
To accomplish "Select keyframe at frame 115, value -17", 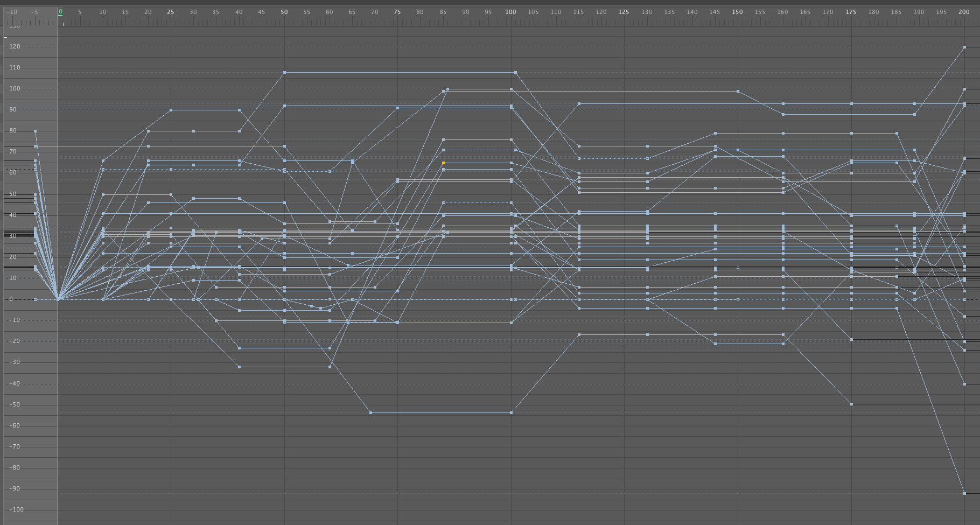I will tap(579, 335).
